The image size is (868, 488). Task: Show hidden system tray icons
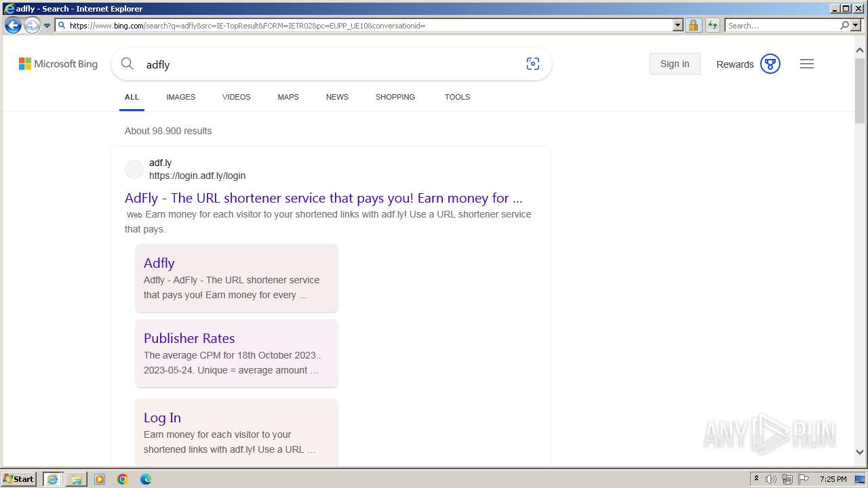coord(756,479)
